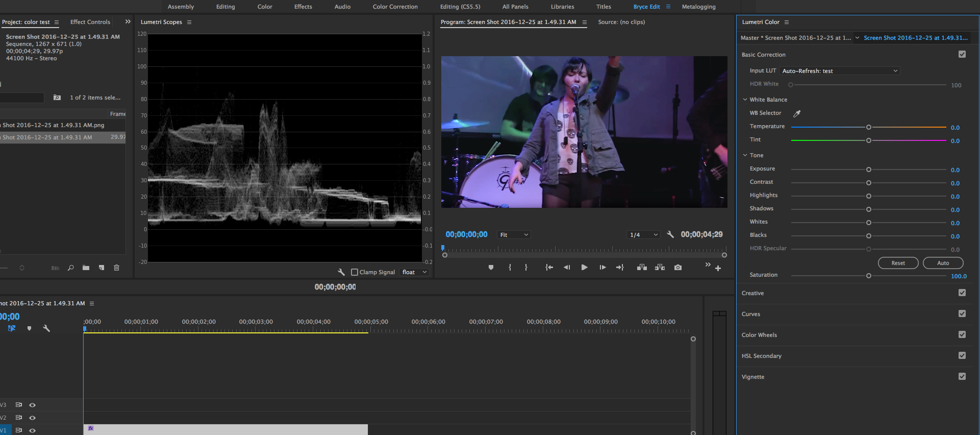Click the Export Frame camera icon
Viewport: 980px width, 435px height.
coord(677,268)
